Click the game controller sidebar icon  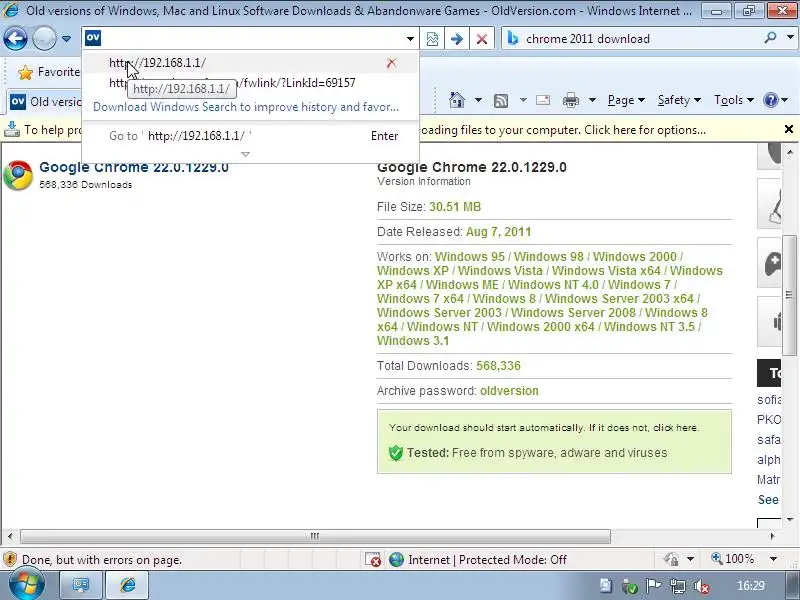coord(771,264)
